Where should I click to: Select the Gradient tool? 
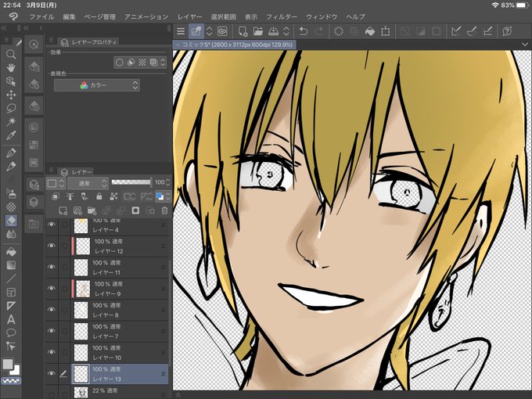click(11, 265)
